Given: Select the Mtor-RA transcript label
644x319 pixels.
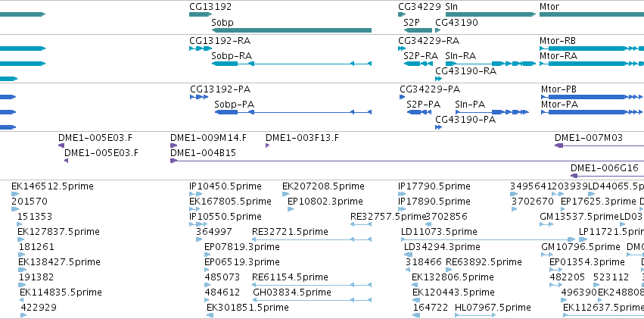Looking at the screenshot, I should coord(558,55).
